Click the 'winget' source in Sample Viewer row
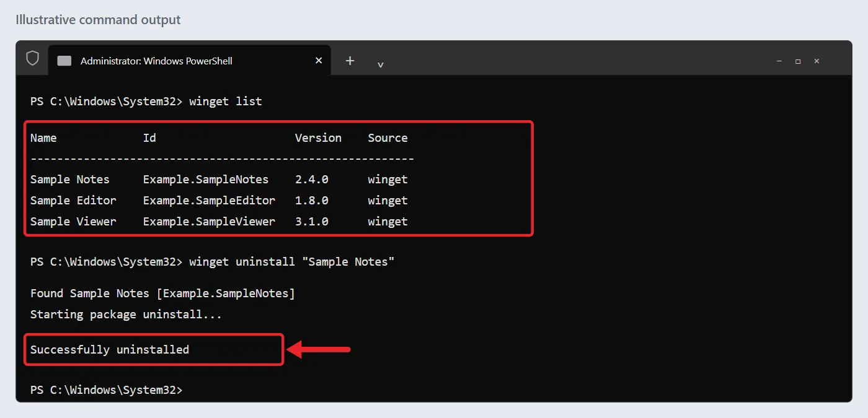The width and height of the screenshot is (868, 418). click(387, 222)
